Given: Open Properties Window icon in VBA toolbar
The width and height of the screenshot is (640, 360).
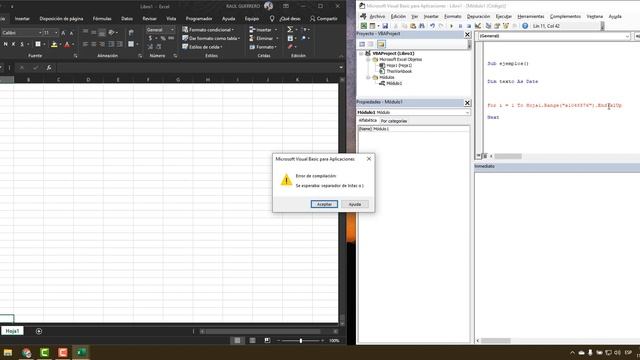Looking at the screenshot, I should click(497, 26).
